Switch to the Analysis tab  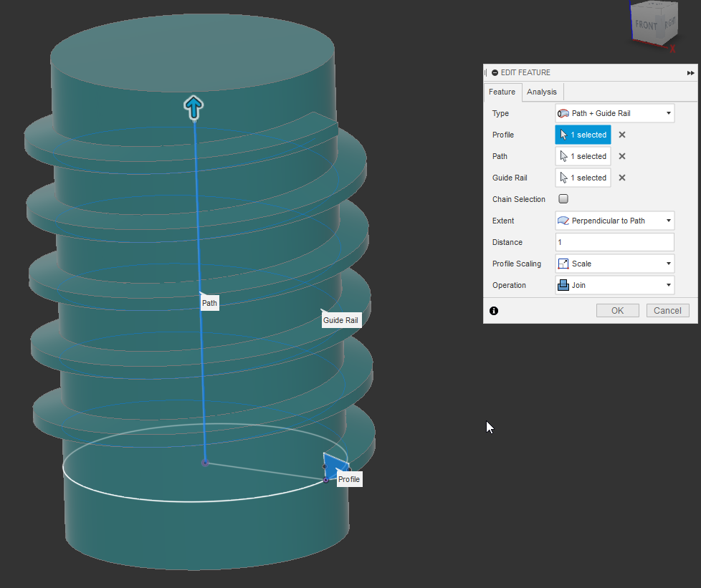(541, 92)
